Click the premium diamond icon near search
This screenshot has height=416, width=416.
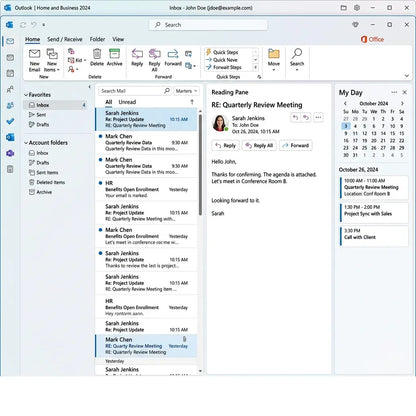[355, 25]
